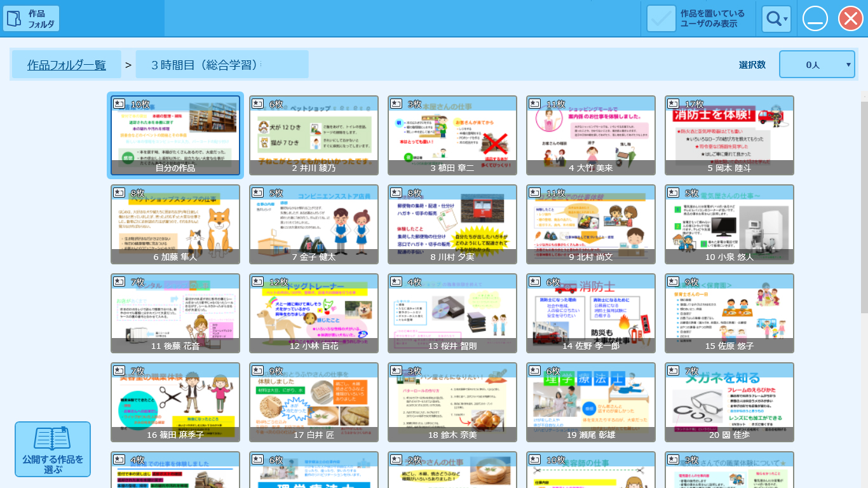Click star icon on 小林 百花 card
This screenshot has height=488, width=868.
[257, 281]
